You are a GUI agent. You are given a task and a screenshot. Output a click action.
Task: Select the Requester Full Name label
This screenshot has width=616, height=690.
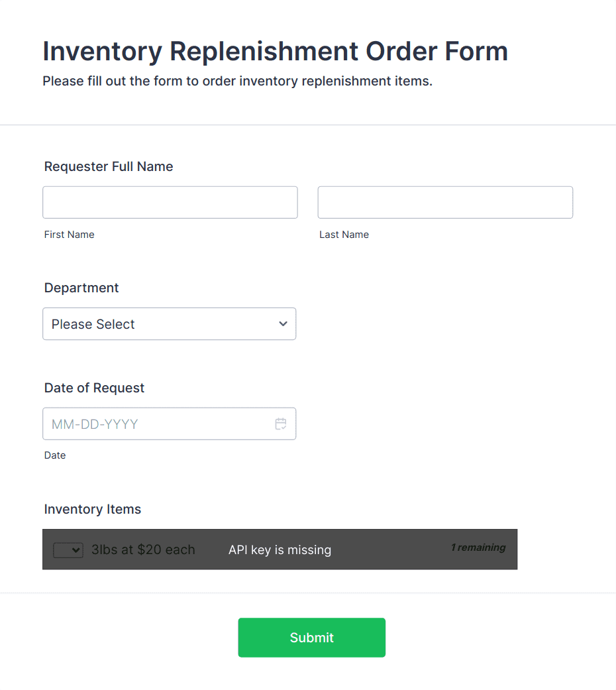109,167
